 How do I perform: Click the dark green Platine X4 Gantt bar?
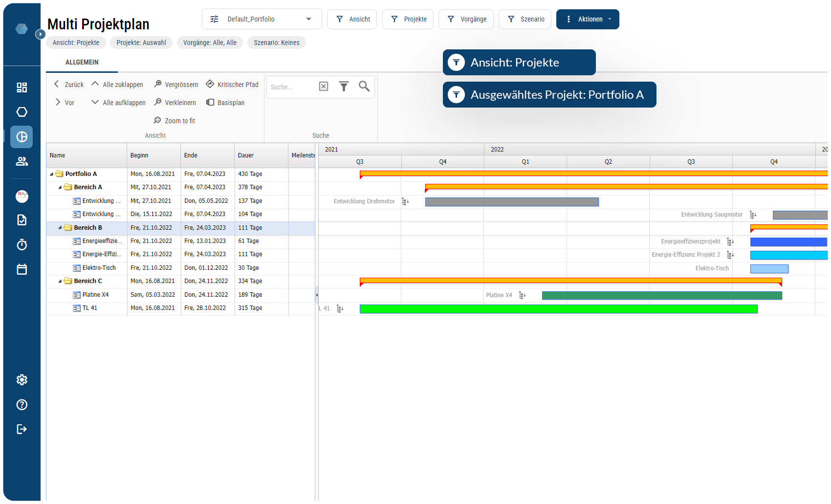662,295
